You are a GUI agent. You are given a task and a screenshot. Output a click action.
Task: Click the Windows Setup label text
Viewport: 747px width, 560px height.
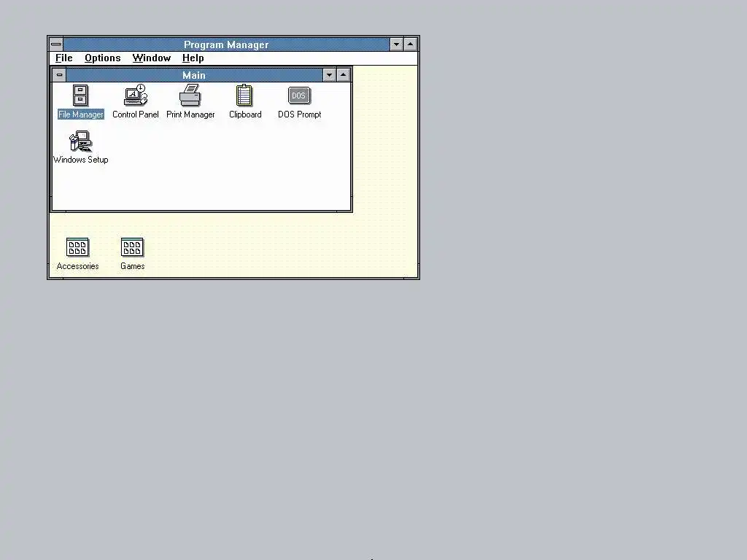pyautogui.click(x=80, y=160)
